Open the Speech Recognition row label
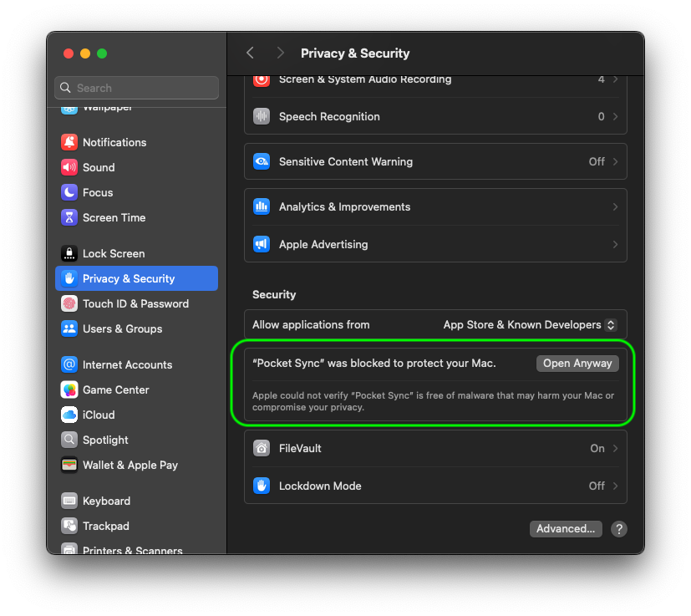 click(329, 116)
